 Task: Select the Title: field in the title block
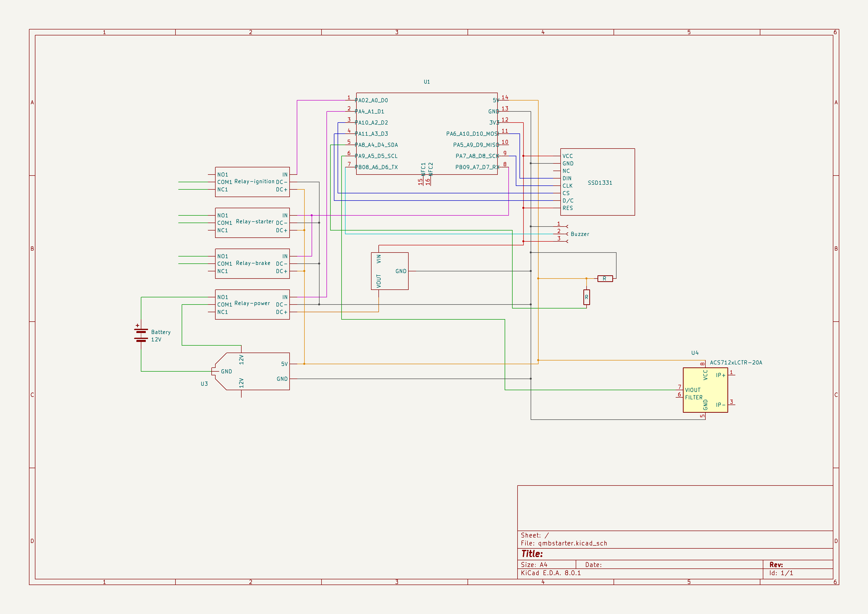(x=532, y=554)
